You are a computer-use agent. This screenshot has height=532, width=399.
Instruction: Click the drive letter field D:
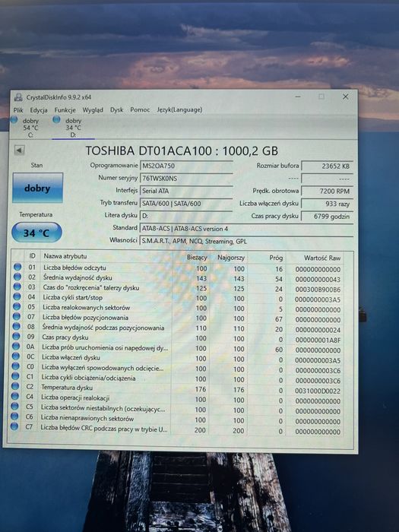click(x=186, y=216)
